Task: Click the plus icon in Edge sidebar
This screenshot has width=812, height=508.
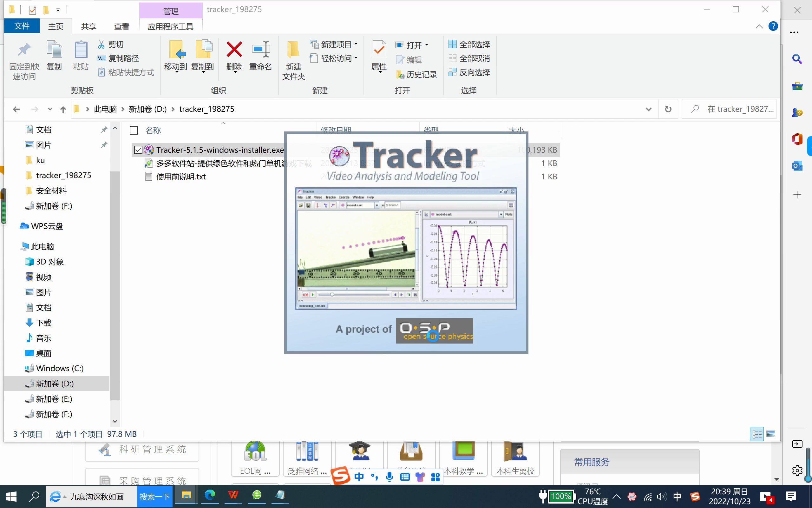Action: pyautogui.click(x=797, y=195)
